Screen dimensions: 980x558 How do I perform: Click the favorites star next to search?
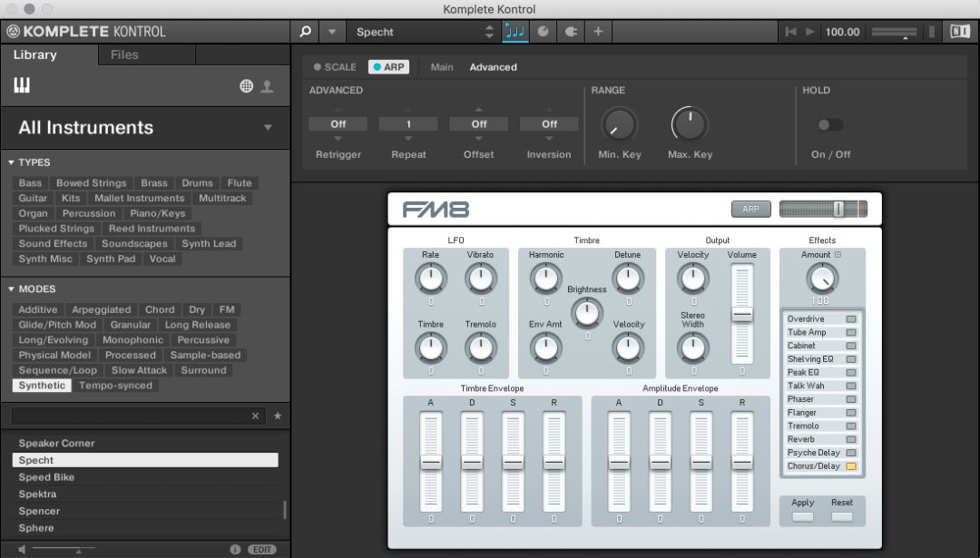click(x=278, y=416)
